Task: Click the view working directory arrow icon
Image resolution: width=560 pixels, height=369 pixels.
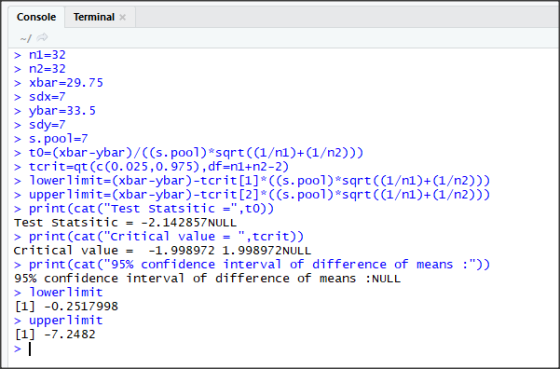Action: pos(42,38)
